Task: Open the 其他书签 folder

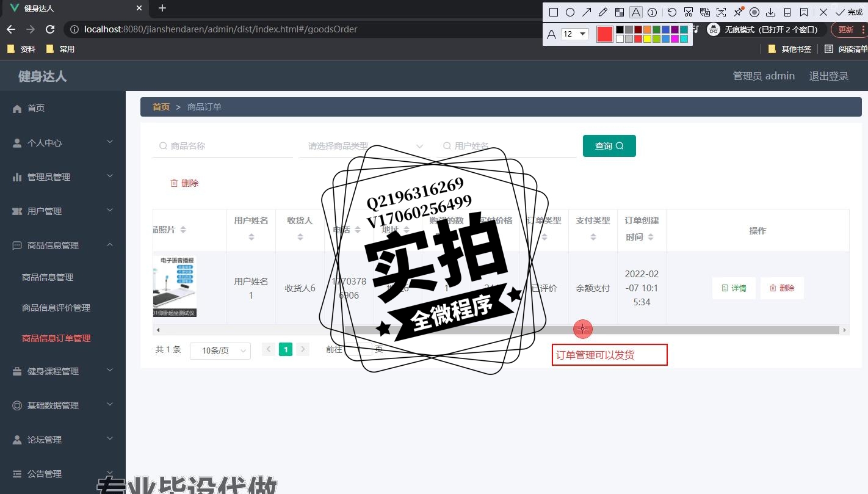Action: [790, 49]
